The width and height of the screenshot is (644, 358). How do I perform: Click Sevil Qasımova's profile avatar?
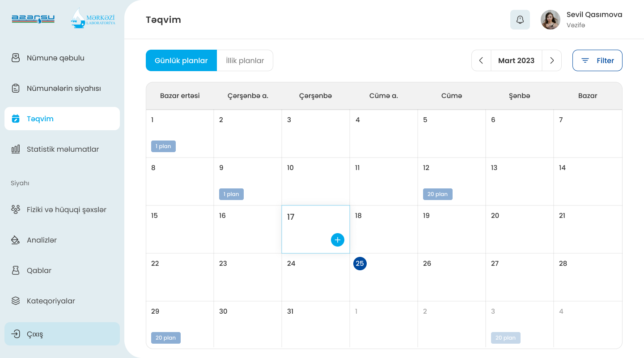[x=551, y=20]
